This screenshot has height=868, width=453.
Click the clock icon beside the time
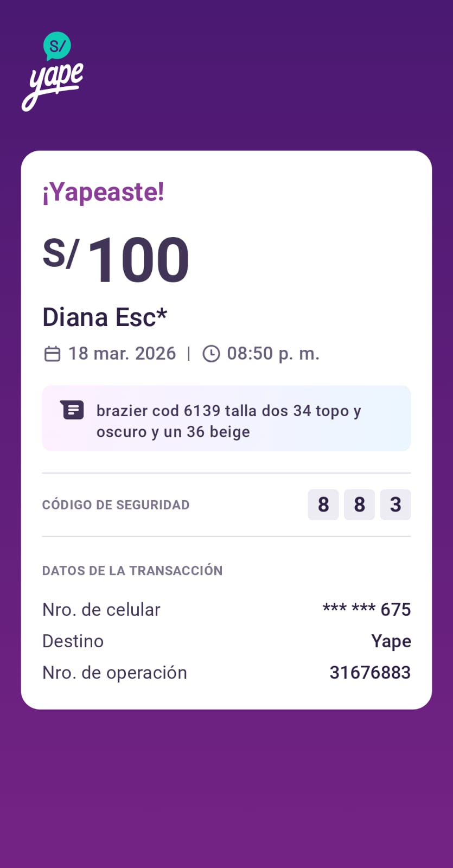tap(211, 354)
